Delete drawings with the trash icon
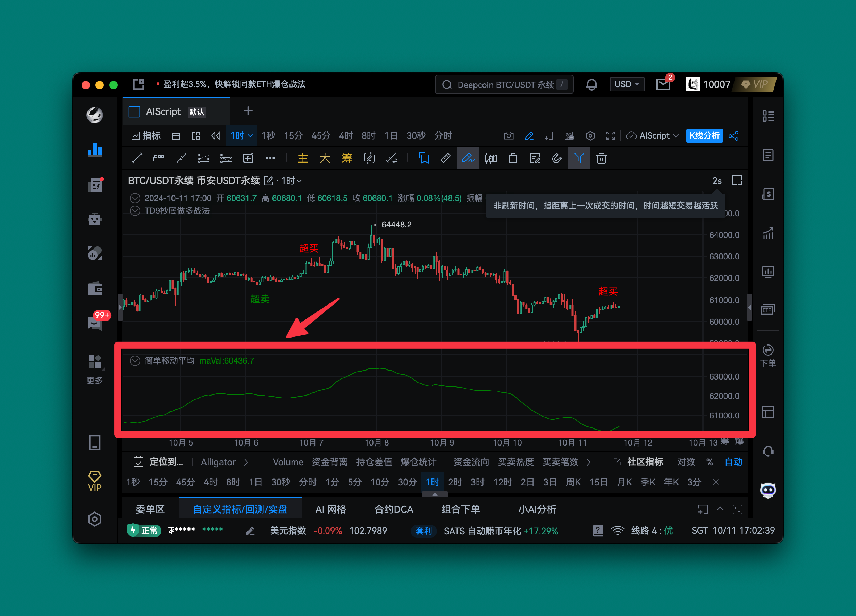 601,158
